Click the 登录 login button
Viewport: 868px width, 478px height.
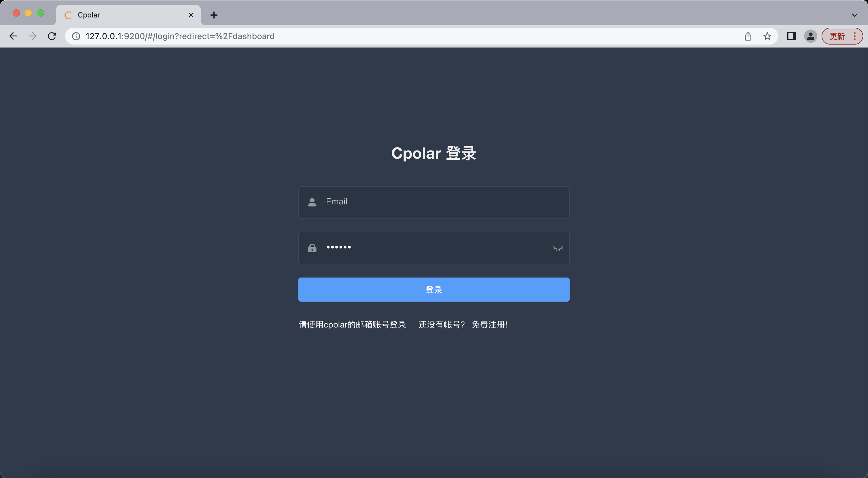(434, 289)
